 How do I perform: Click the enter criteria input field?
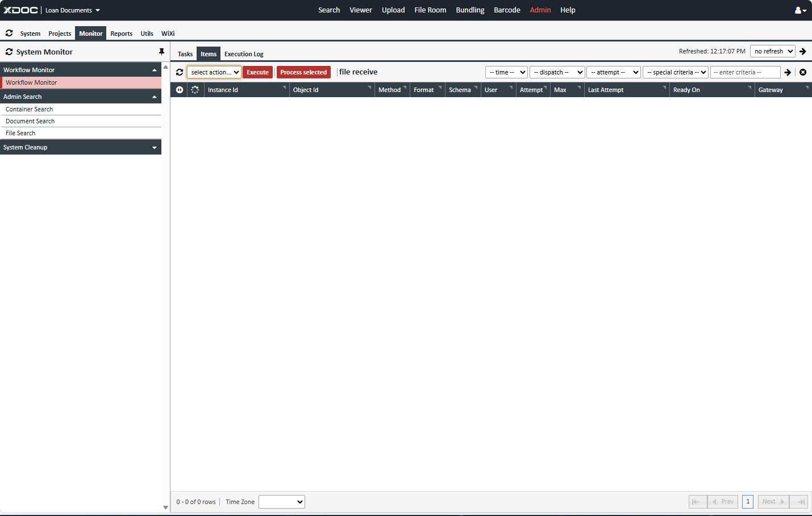744,72
